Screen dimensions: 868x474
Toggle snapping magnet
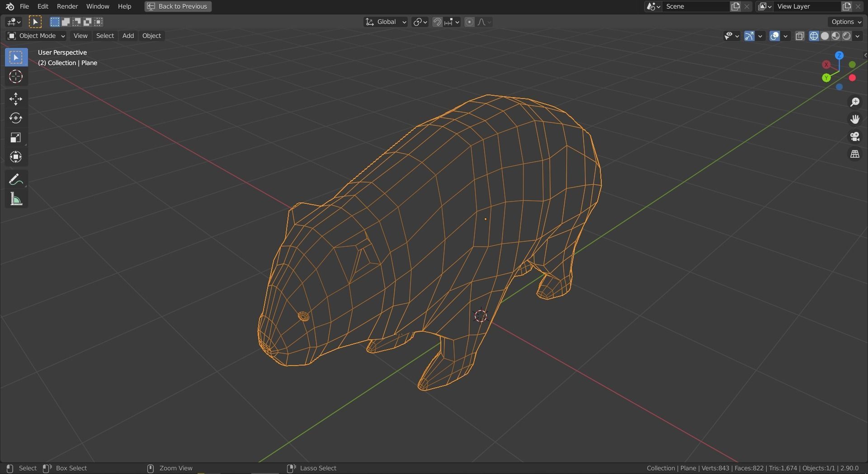pos(437,22)
